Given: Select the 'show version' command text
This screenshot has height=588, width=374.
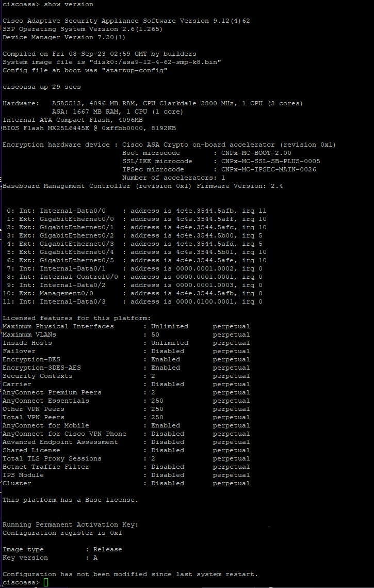Looking at the screenshot, I should point(69,5).
